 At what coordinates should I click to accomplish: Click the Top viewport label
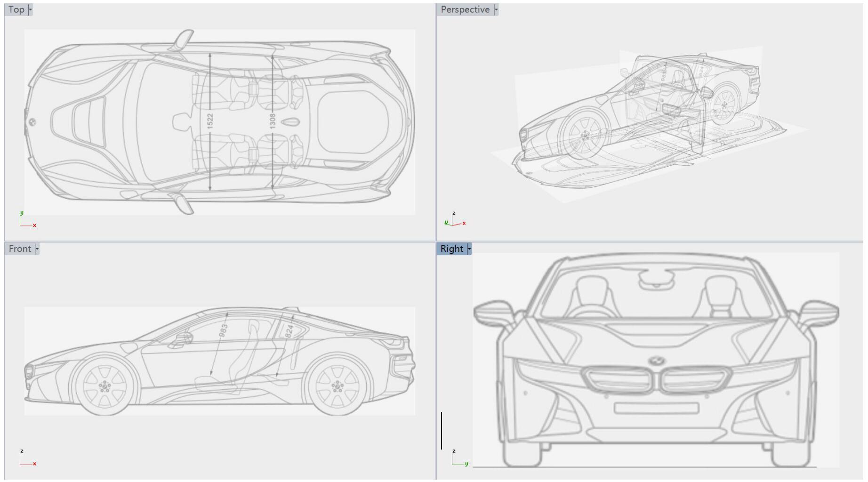(x=16, y=9)
